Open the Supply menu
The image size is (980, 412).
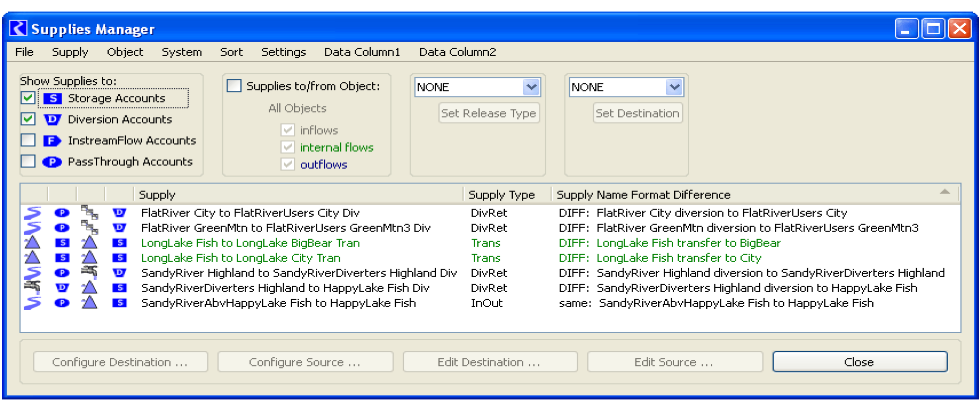pyautogui.click(x=70, y=52)
